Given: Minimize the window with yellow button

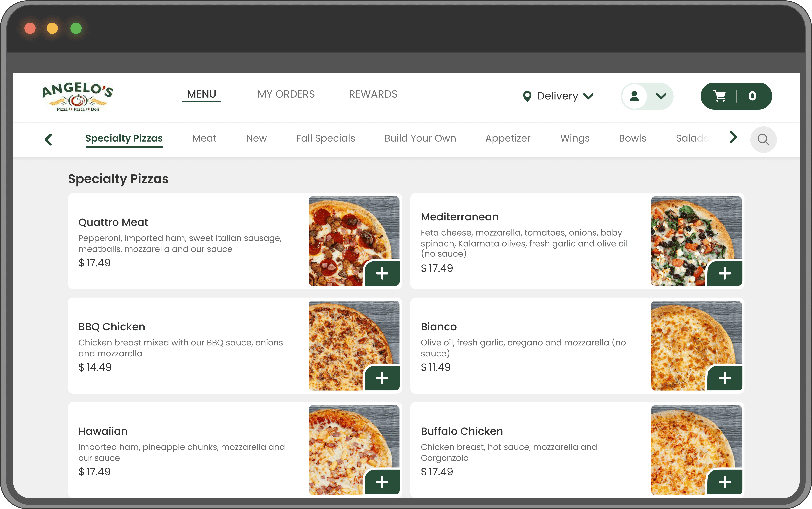Looking at the screenshot, I should (52, 28).
